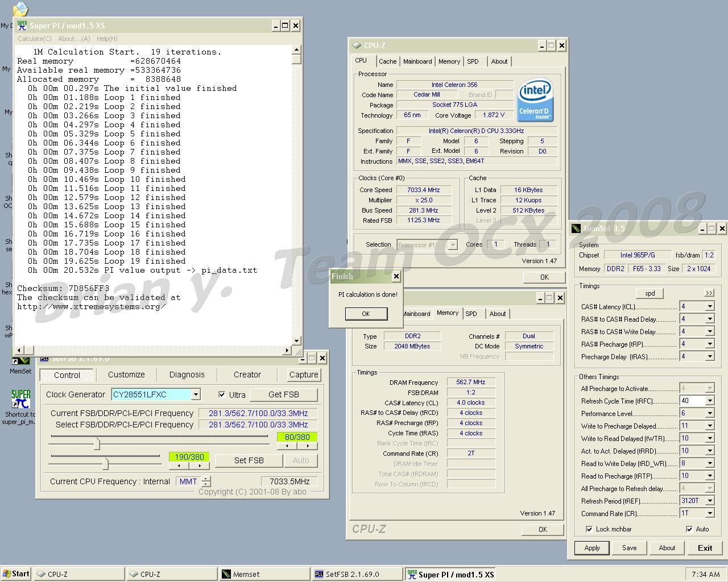The image size is (728, 582).
Task: Toggle the Auto checkbox in MemSet
Action: coord(689,529)
